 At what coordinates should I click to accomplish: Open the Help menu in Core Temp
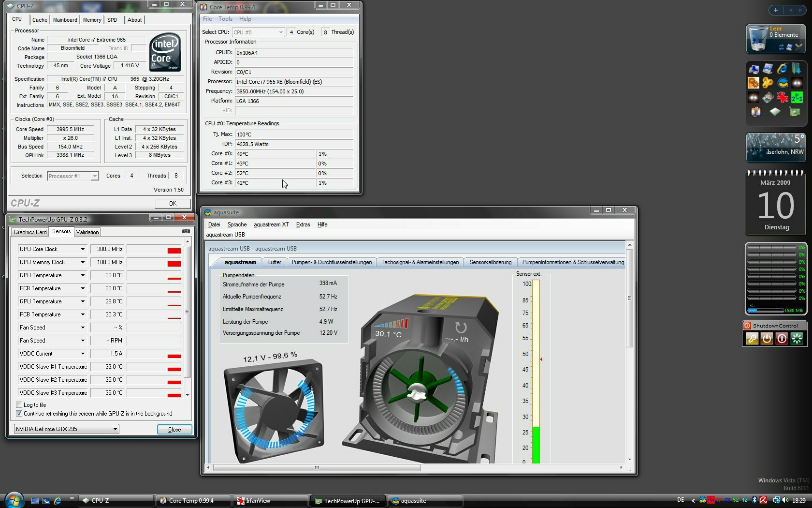coord(245,19)
